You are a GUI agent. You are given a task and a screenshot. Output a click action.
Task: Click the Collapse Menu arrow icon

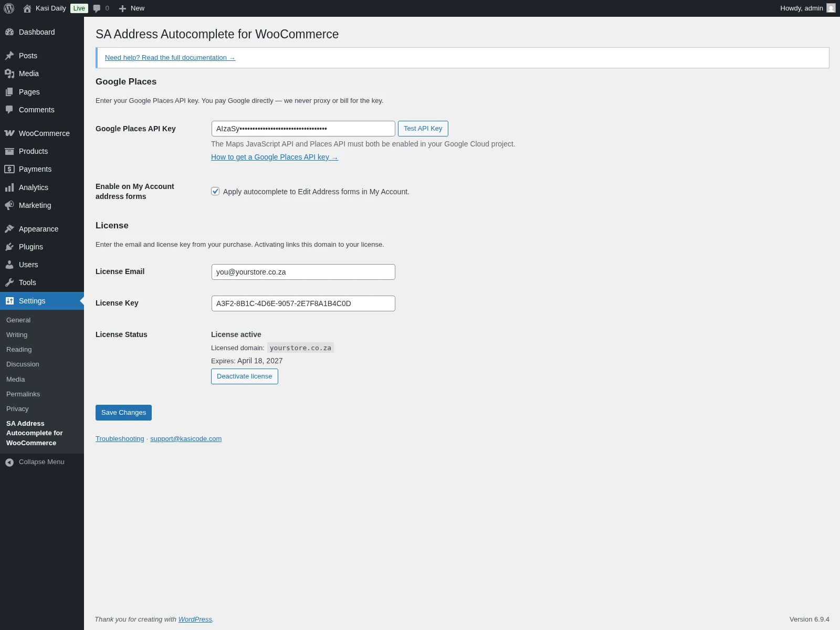coord(9,462)
